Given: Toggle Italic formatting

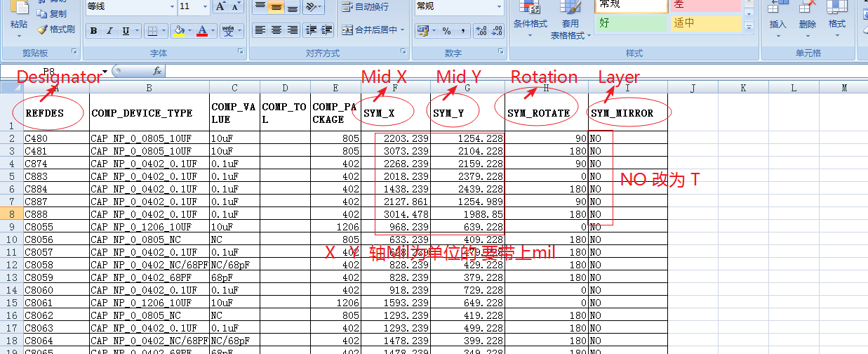Looking at the screenshot, I should (109, 31).
